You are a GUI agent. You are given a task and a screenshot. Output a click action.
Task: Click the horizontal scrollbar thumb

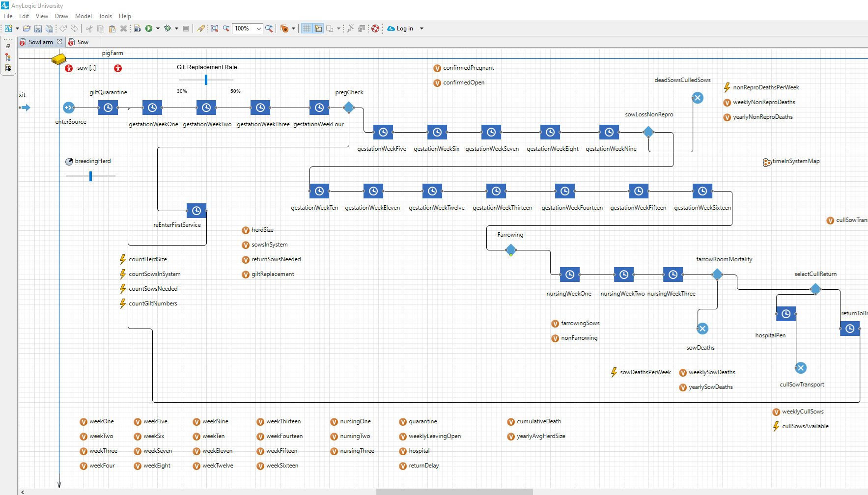pyautogui.click(x=454, y=492)
